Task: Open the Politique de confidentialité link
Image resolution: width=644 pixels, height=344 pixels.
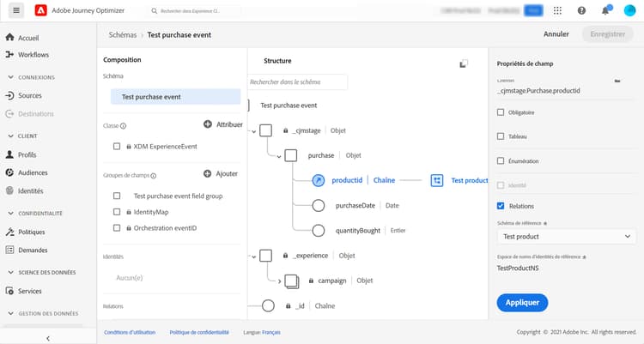Action: (199, 332)
